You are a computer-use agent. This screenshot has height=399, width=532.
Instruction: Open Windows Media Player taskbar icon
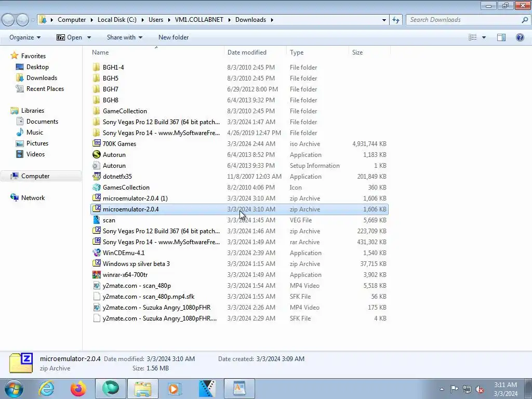pyautogui.click(x=175, y=389)
